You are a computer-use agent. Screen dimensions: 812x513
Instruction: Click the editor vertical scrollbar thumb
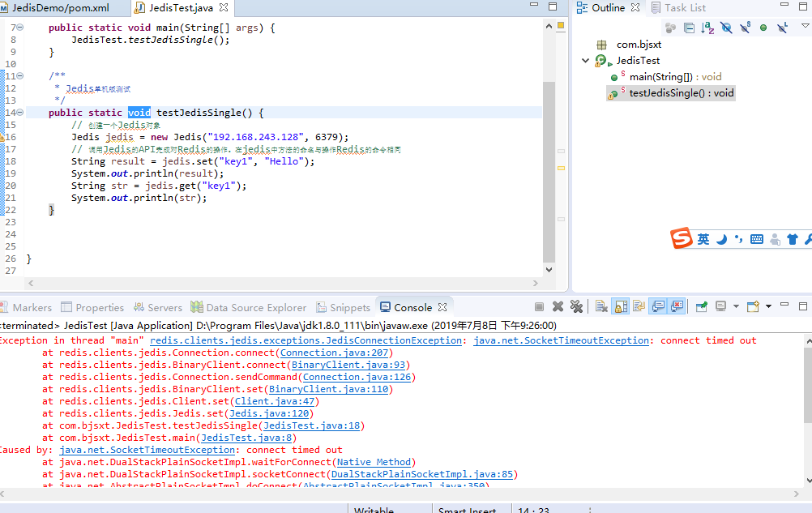549,172
